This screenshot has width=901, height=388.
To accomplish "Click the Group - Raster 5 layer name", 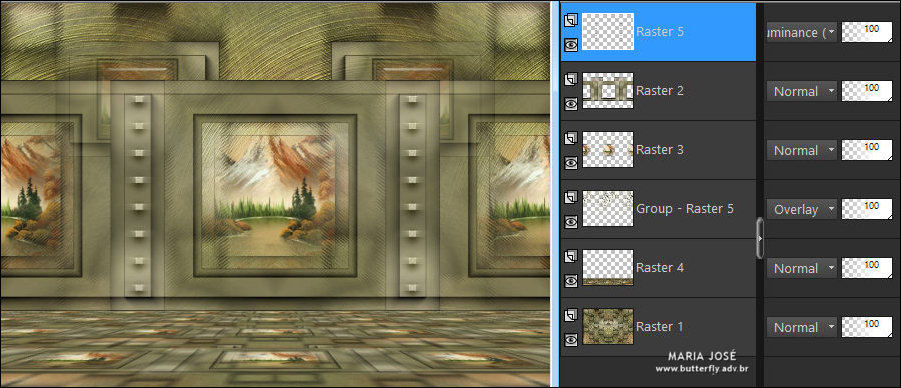I will tap(685, 209).
